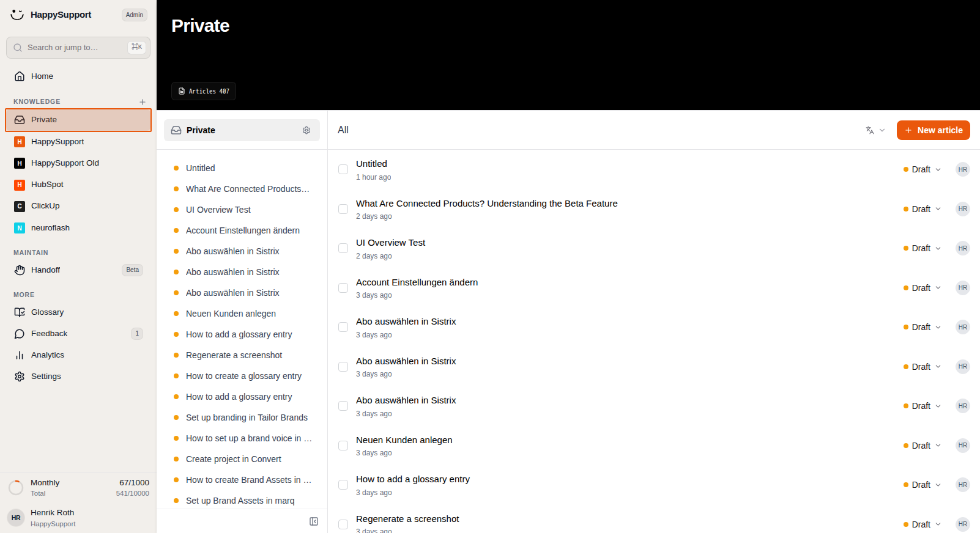Open the Feedback speech bubble icon
The width and height of the screenshot is (980, 533).
pyautogui.click(x=20, y=334)
